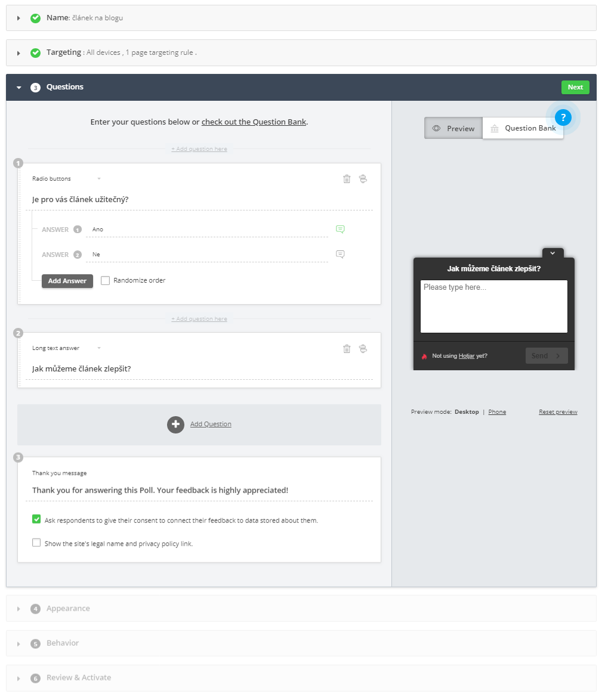Click the green Next button
Viewport: 608px width, 700px height.
tap(575, 87)
